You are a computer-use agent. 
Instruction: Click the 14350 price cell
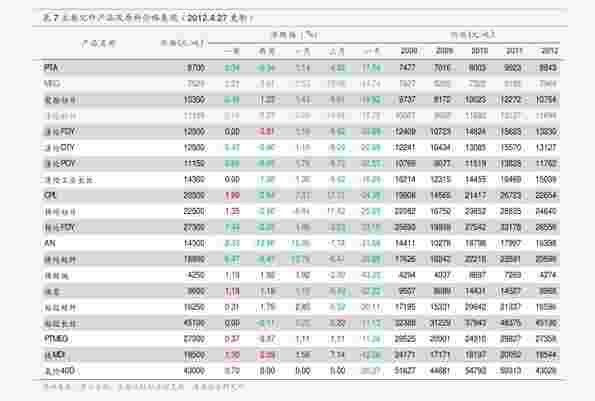pos(194,179)
